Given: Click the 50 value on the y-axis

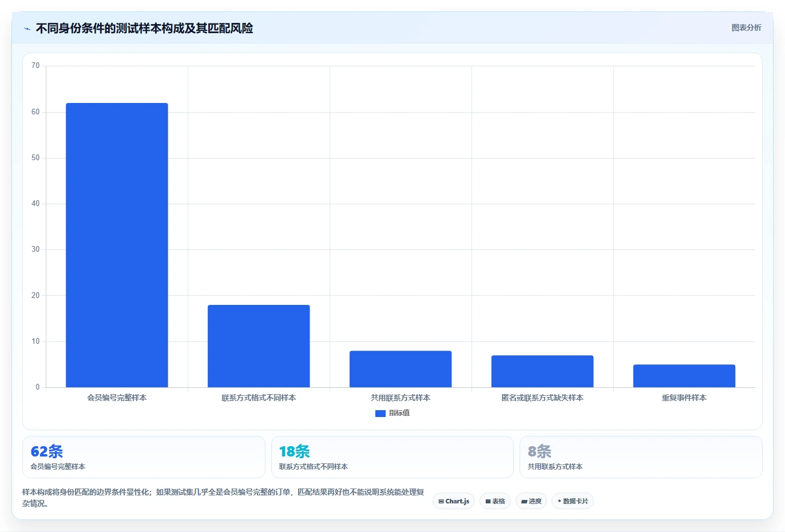Looking at the screenshot, I should (x=35, y=158).
